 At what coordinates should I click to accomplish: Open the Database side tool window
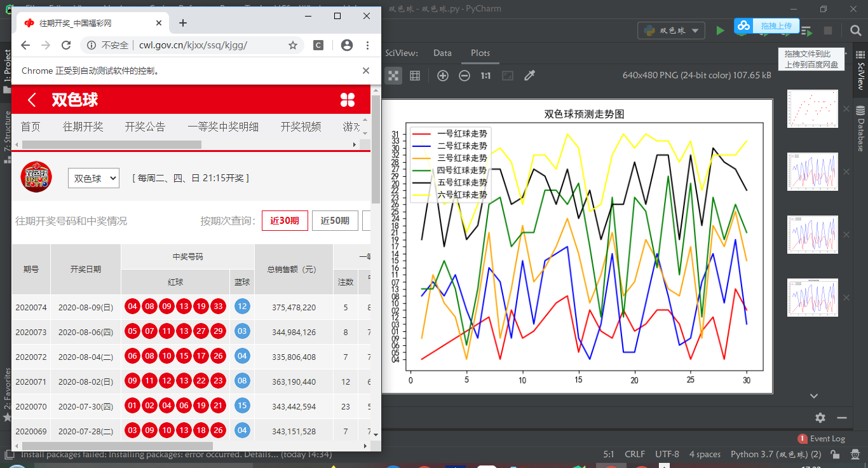(861, 128)
